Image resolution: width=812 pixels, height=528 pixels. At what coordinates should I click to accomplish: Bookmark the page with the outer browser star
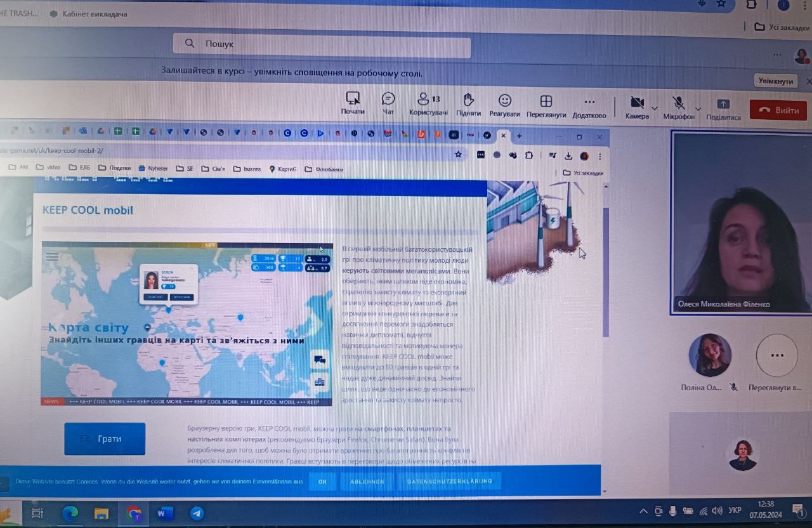click(721, 4)
